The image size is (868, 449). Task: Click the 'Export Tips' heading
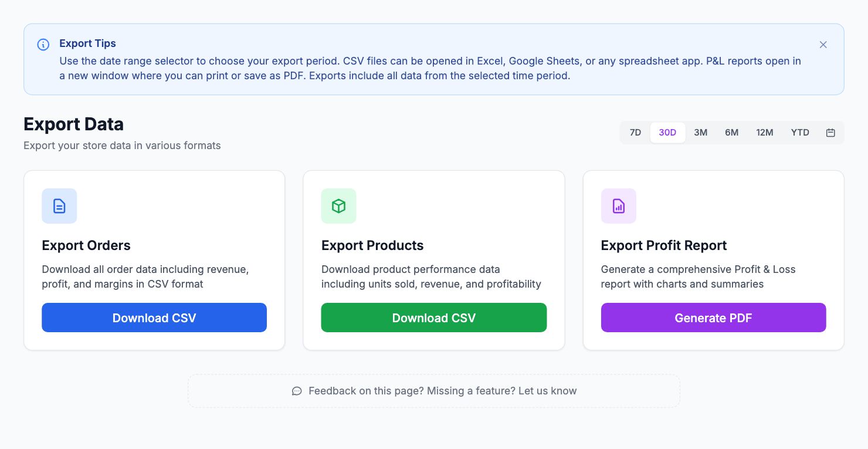click(87, 43)
